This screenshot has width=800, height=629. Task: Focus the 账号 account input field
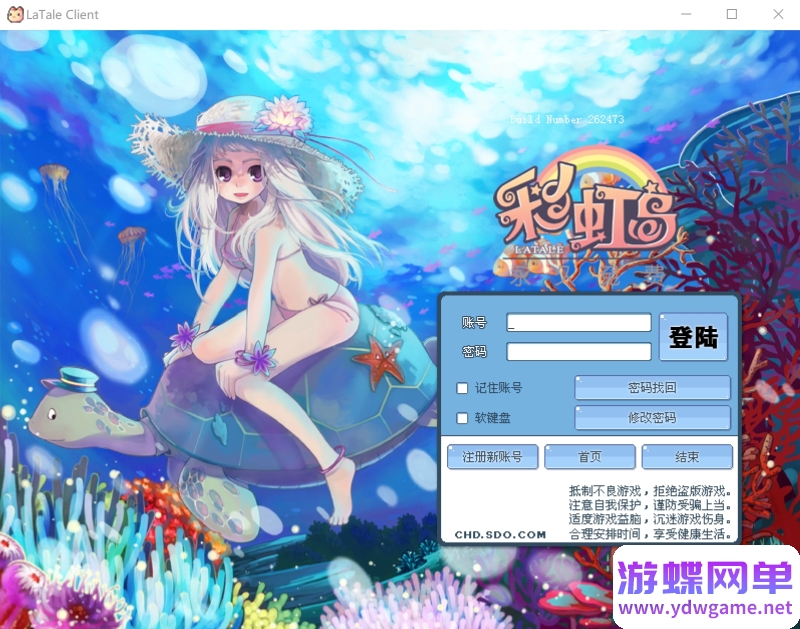578,323
